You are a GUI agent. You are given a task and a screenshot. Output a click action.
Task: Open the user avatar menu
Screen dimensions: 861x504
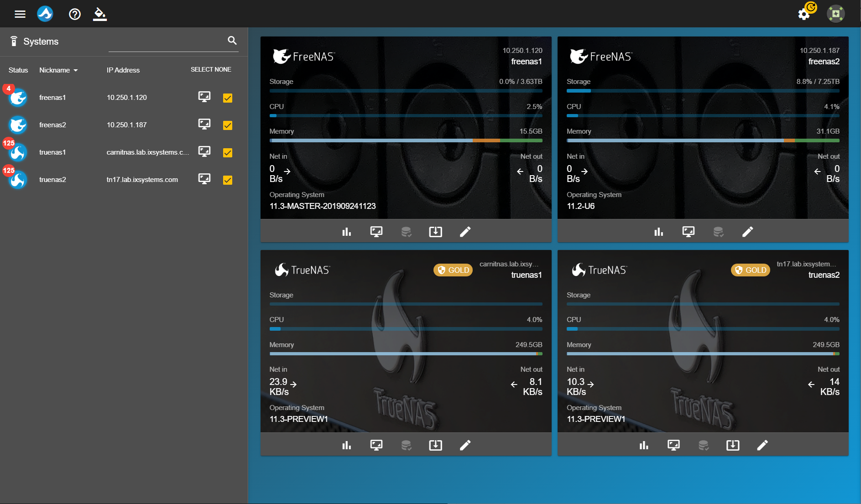tap(836, 14)
